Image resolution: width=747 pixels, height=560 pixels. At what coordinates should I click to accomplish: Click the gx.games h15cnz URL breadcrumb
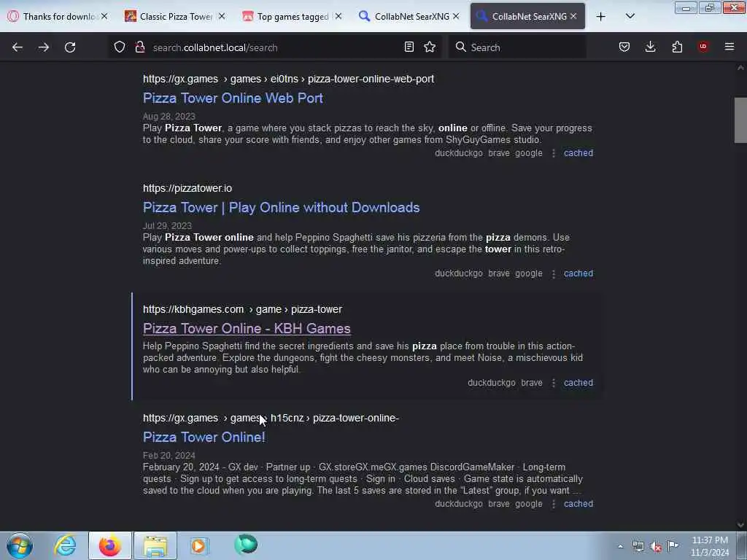click(271, 418)
